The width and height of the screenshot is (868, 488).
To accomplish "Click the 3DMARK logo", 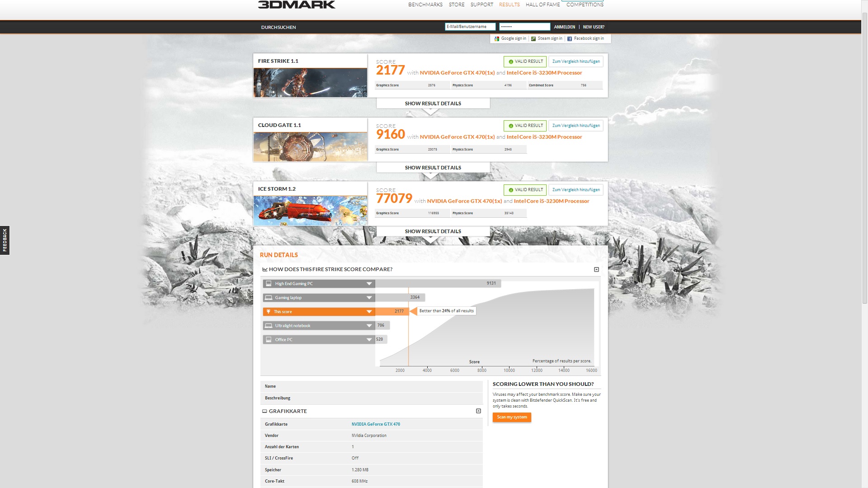I will click(297, 5).
